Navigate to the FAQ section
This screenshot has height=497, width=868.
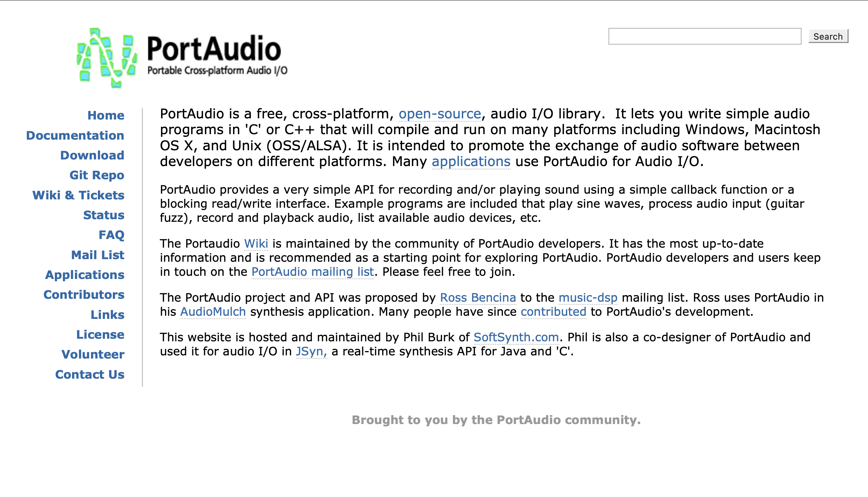click(x=111, y=235)
